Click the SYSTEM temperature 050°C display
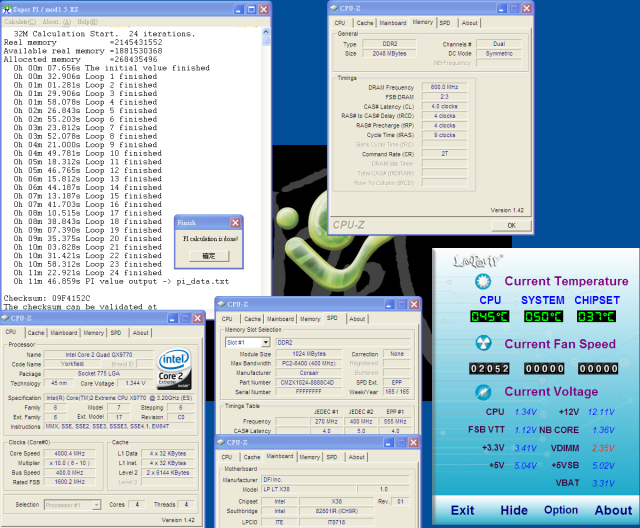The height and width of the screenshot is (528, 640). coord(543,316)
